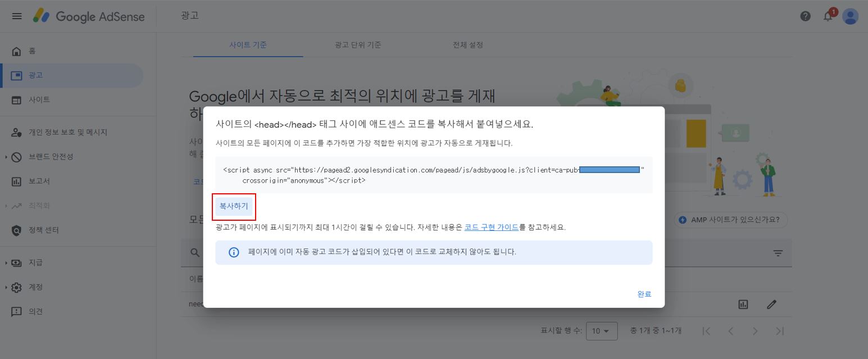The height and width of the screenshot is (359, 868).
Task: Click the 계정 gear icon
Action: click(x=16, y=287)
